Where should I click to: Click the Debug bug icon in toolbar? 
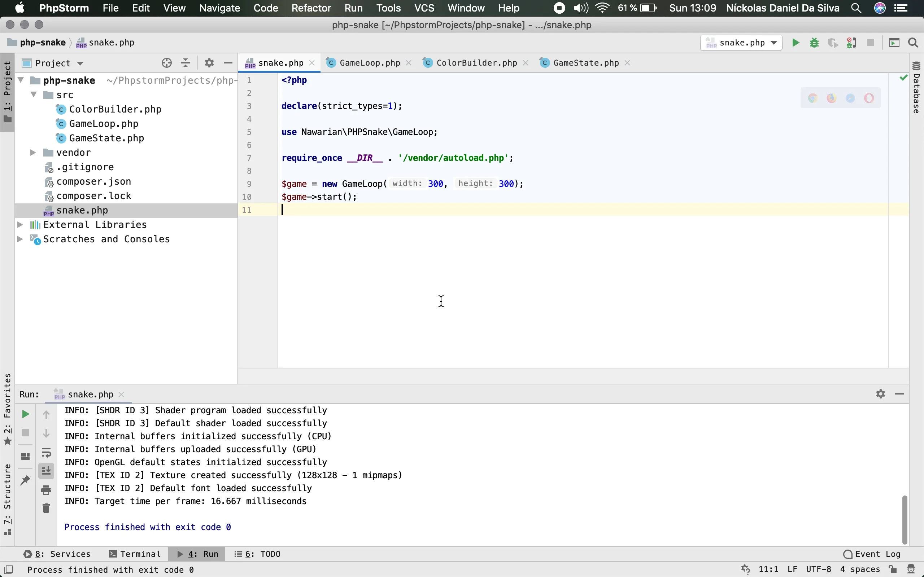click(814, 43)
